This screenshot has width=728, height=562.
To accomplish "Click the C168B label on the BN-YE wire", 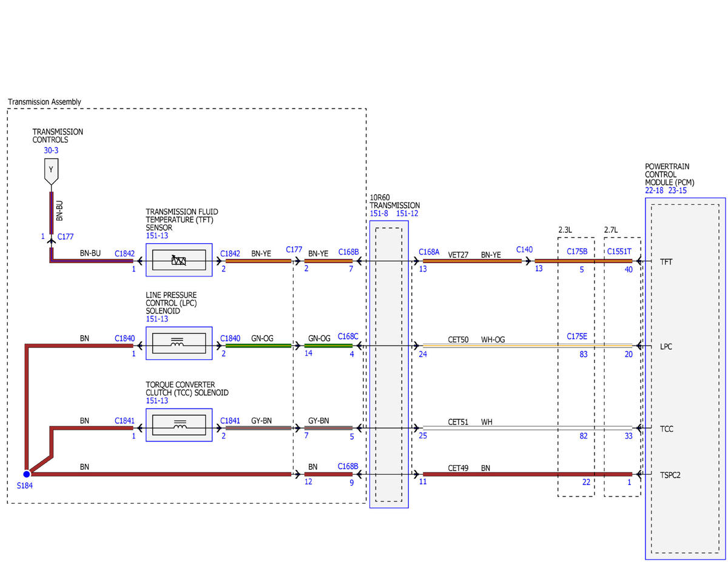I will 348,252.
